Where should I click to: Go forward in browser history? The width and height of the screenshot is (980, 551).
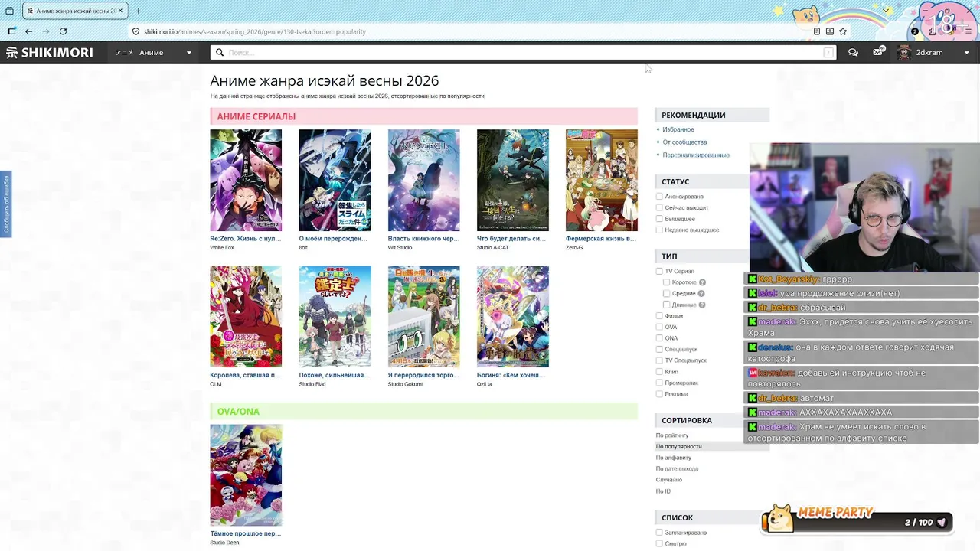pyautogui.click(x=46, y=31)
